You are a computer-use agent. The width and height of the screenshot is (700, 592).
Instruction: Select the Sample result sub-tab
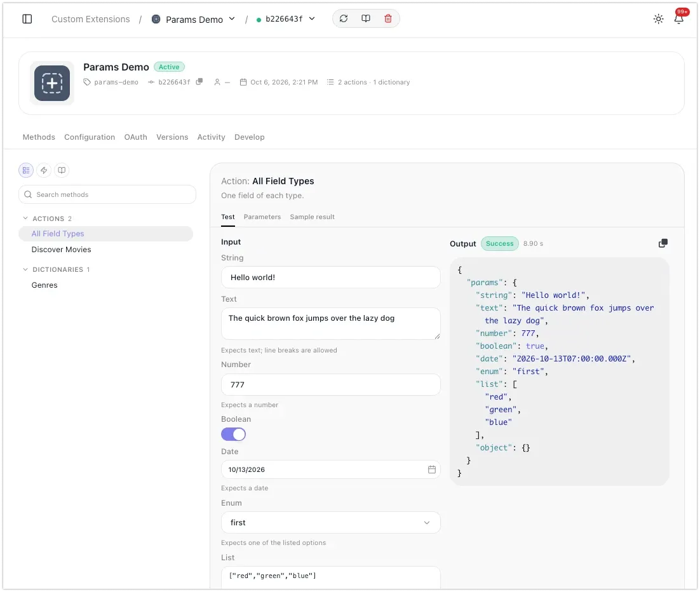(312, 217)
